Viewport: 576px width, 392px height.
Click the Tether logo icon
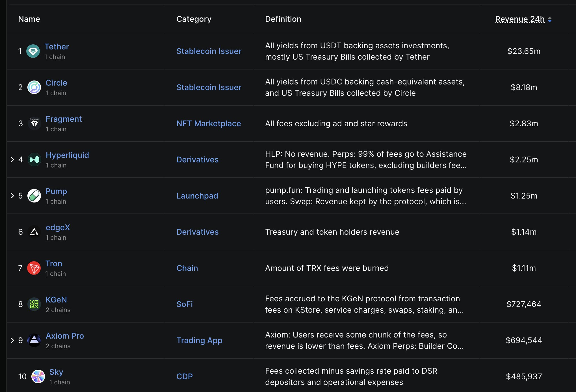point(33,51)
